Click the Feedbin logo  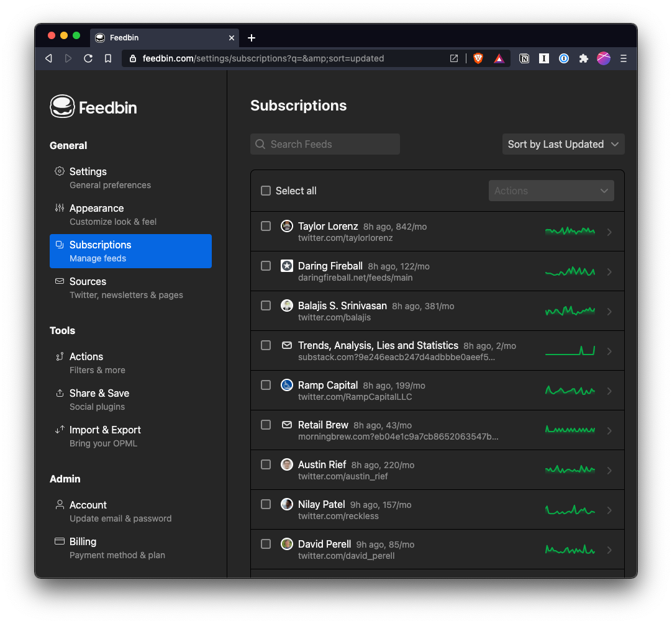point(93,107)
